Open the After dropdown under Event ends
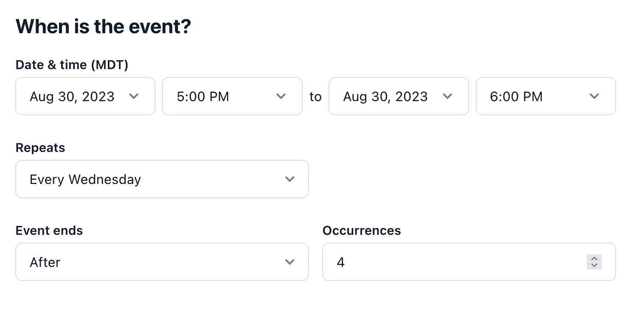 tap(161, 262)
